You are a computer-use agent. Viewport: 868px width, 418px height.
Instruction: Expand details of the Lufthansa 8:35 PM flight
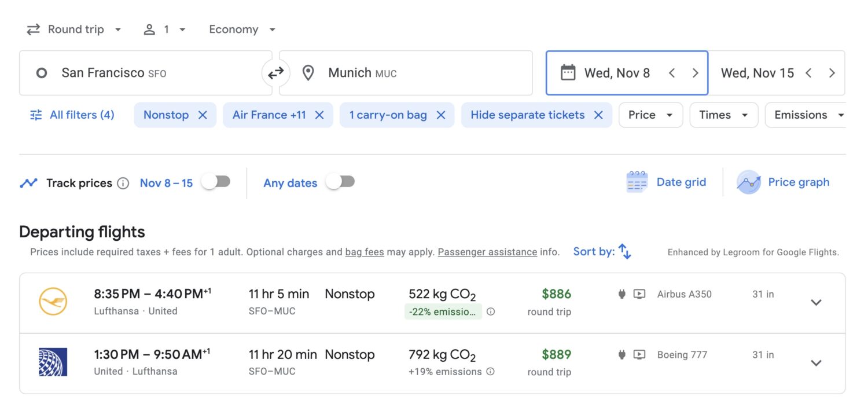click(x=816, y=302)
